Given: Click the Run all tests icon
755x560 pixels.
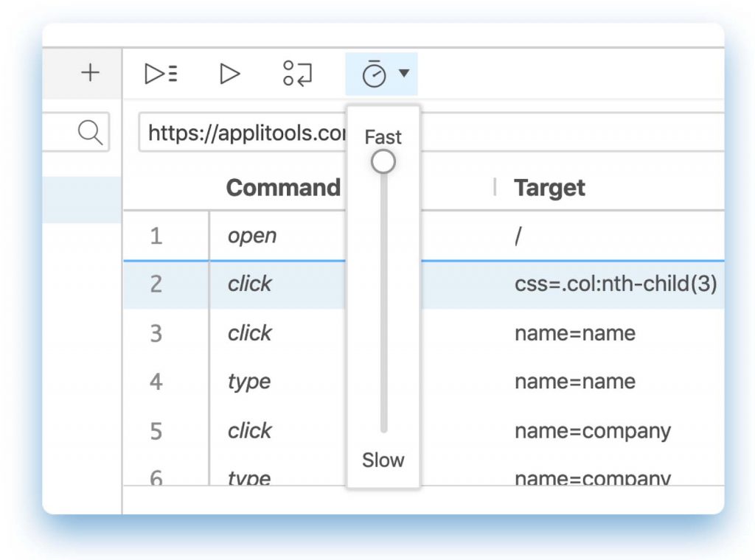Looking at the screenshot, I should 161,74.
